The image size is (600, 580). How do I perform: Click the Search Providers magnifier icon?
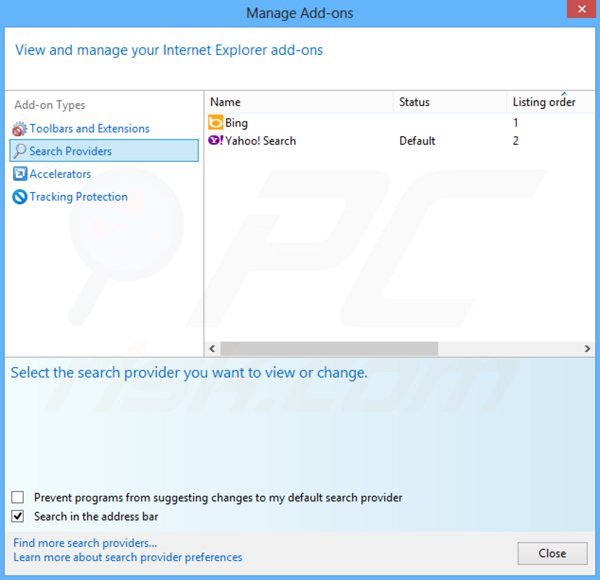[x=20, y=151]
